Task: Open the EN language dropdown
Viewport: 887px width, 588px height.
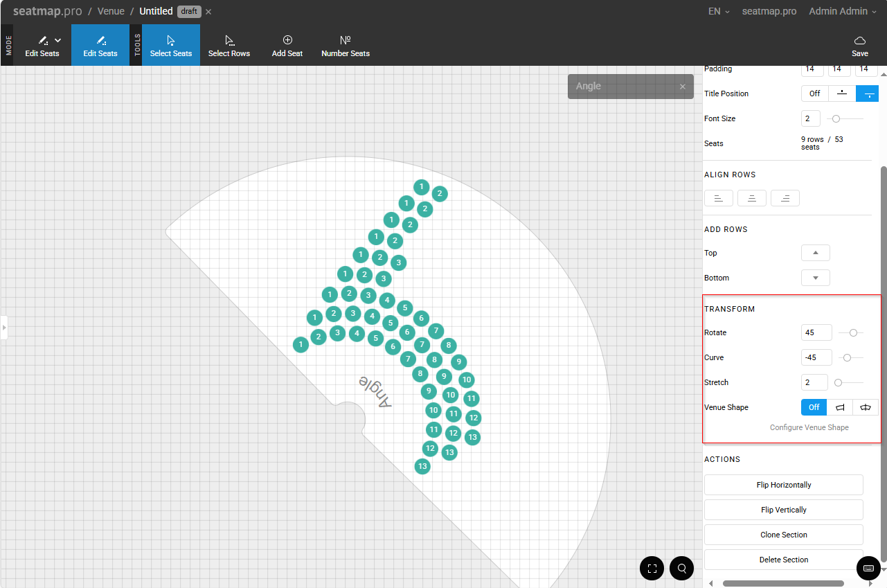Action: (718, 11)
